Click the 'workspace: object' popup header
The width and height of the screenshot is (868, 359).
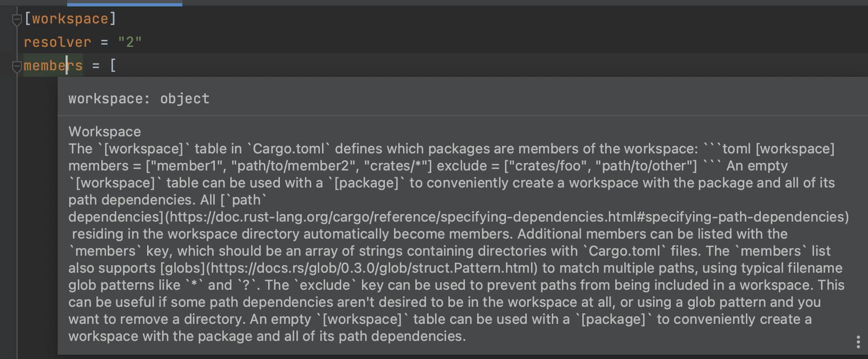[x=138, y=98]
